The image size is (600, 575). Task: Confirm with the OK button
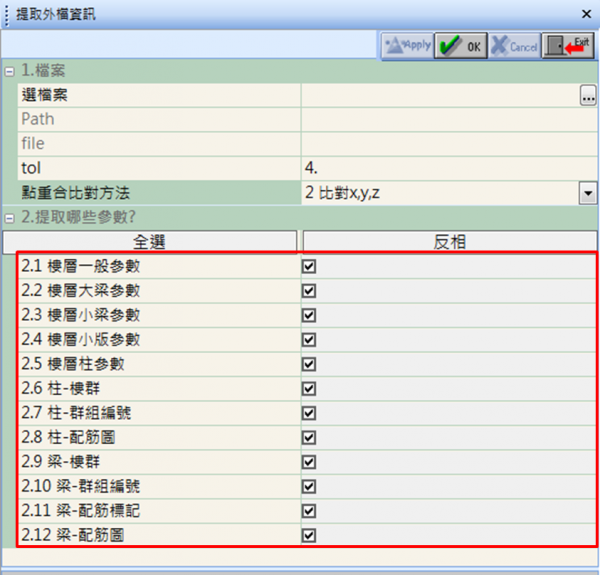(461, 46)
